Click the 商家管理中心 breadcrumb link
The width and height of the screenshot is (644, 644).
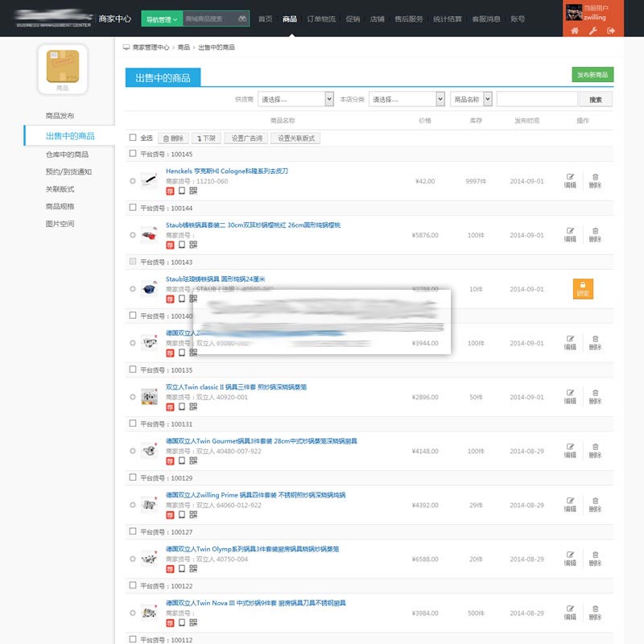(x=151, y=47)
